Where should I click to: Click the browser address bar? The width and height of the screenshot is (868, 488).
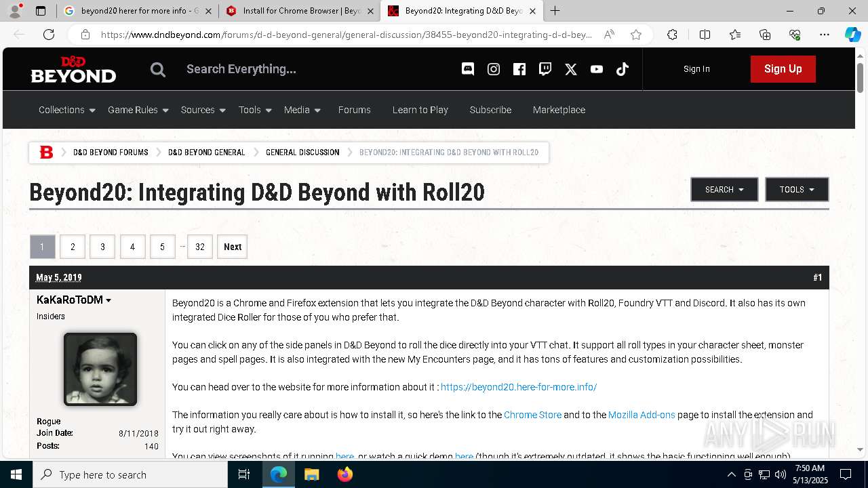pos(346,35)
